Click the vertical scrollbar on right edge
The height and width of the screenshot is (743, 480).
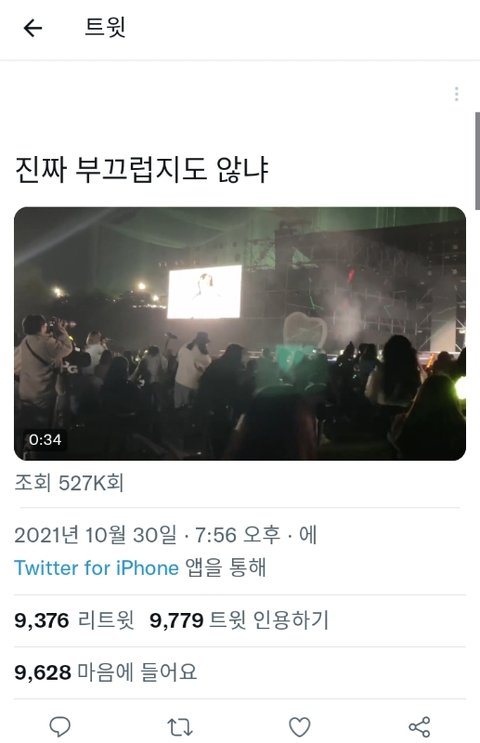tap(477, 161)
